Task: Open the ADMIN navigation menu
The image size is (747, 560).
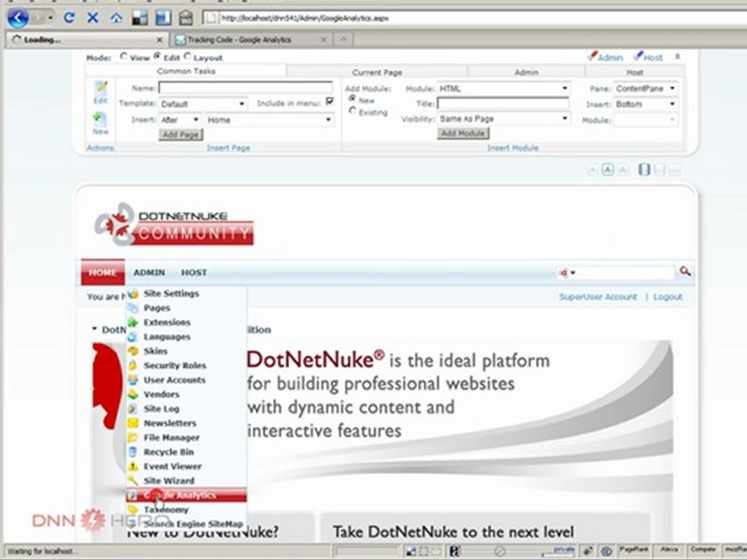Action: [149, 272]
